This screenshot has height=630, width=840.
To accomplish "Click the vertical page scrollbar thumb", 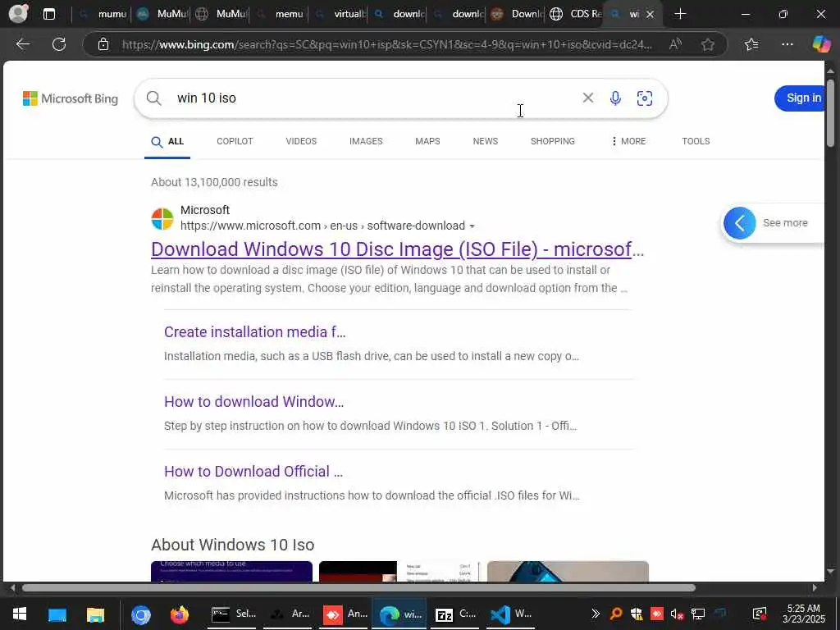I will pos(830,112).
